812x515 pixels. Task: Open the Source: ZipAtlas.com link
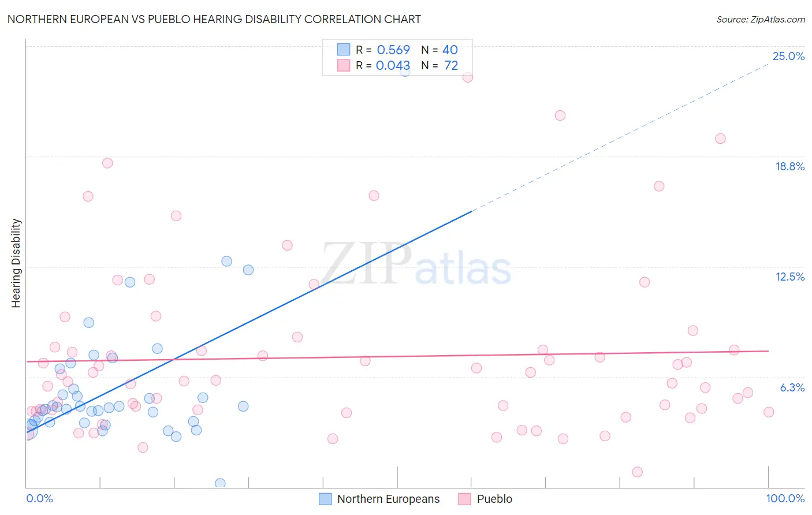(x=761, y=20)
